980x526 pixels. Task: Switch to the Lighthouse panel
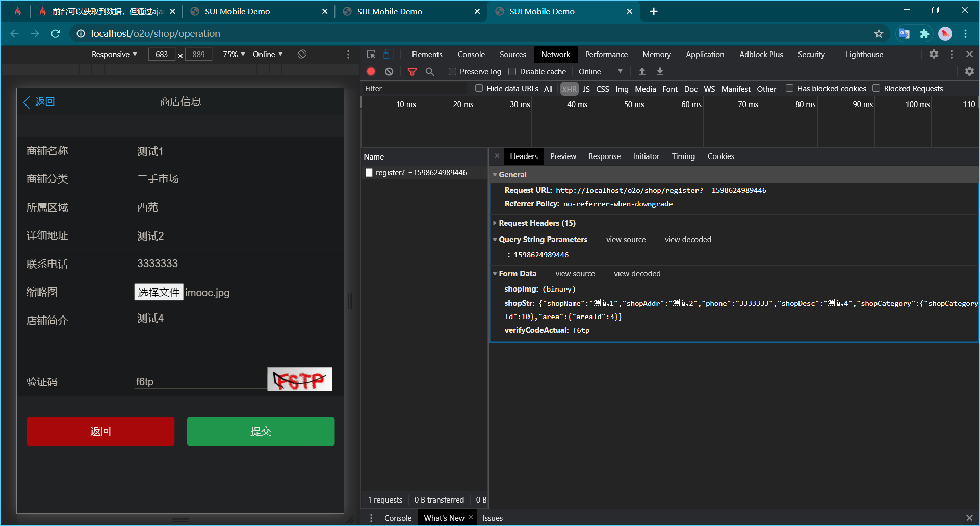tap(864, 54)
